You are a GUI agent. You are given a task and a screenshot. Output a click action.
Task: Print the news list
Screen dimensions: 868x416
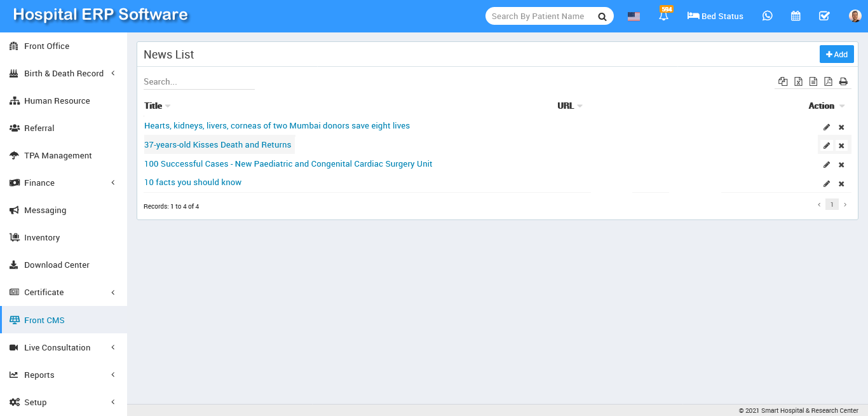tap(843, 81)
